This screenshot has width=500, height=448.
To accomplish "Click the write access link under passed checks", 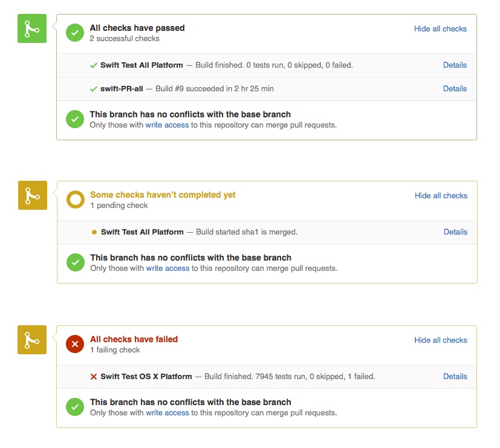I will coord(167,125).
